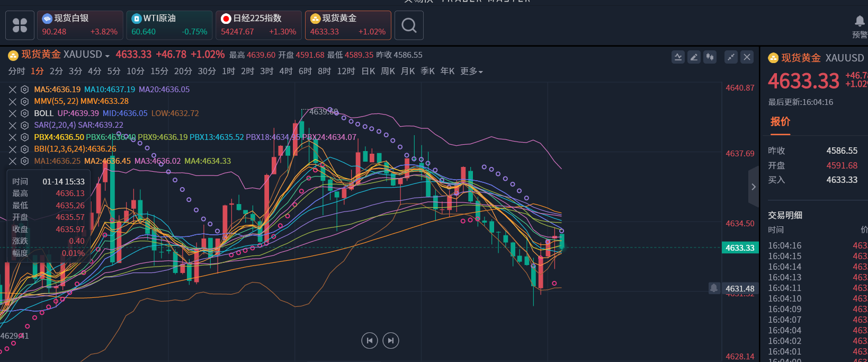Open the XAUUSD symbol dropdown arrow
868x362 pixels.
108,56
